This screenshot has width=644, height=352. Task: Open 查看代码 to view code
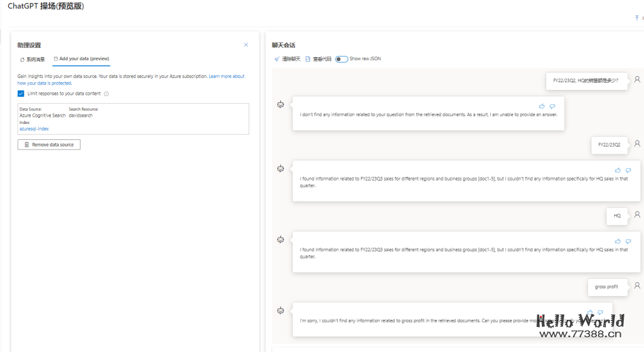(318, 59)
